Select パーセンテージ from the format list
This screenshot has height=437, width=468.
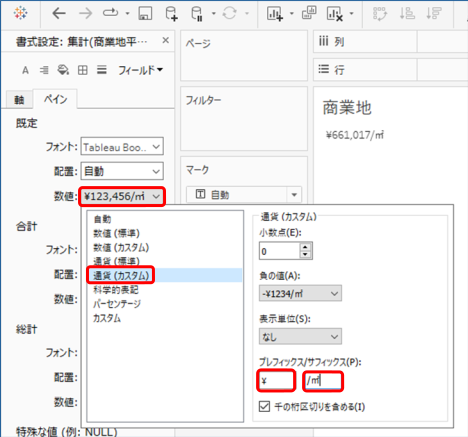pos(117,304)
